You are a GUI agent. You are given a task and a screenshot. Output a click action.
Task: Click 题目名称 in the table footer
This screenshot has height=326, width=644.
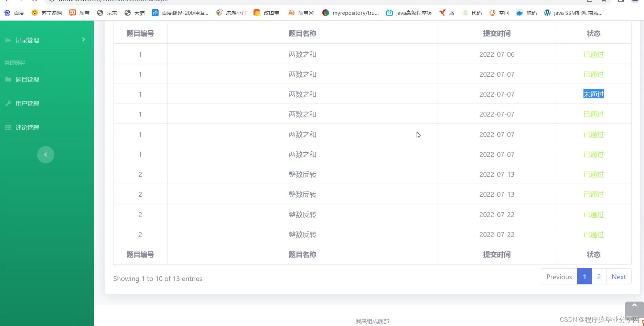tap(302, 254)
